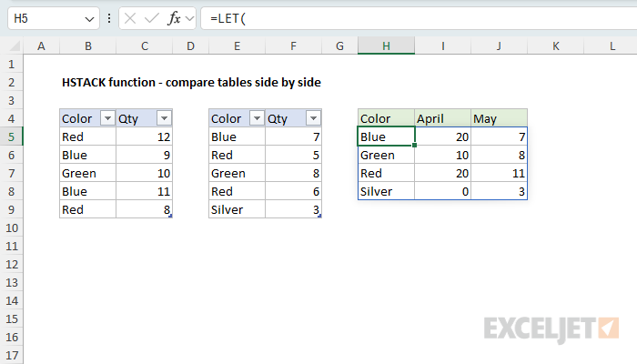Open the formula bar options dots
The height and width of the screenshot is (364, 637).
pyautogui.click(x=109, y=18)
